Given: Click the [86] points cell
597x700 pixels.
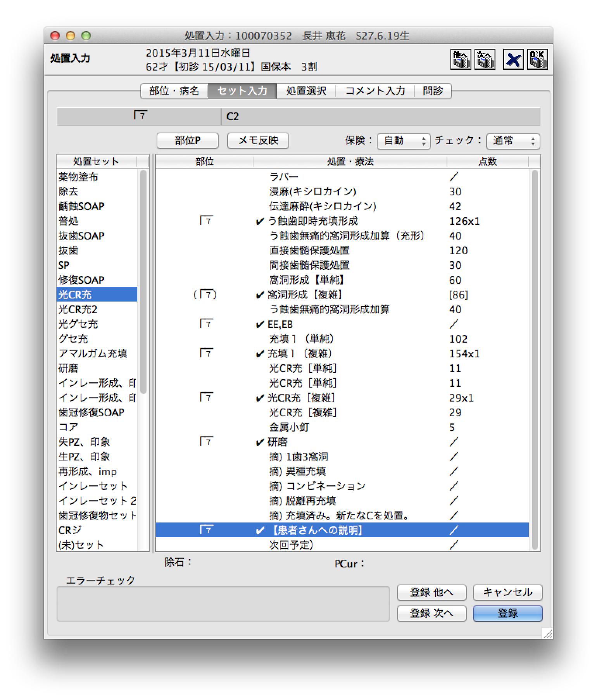Looking at the screenshot, I should [x=459, y=295].
